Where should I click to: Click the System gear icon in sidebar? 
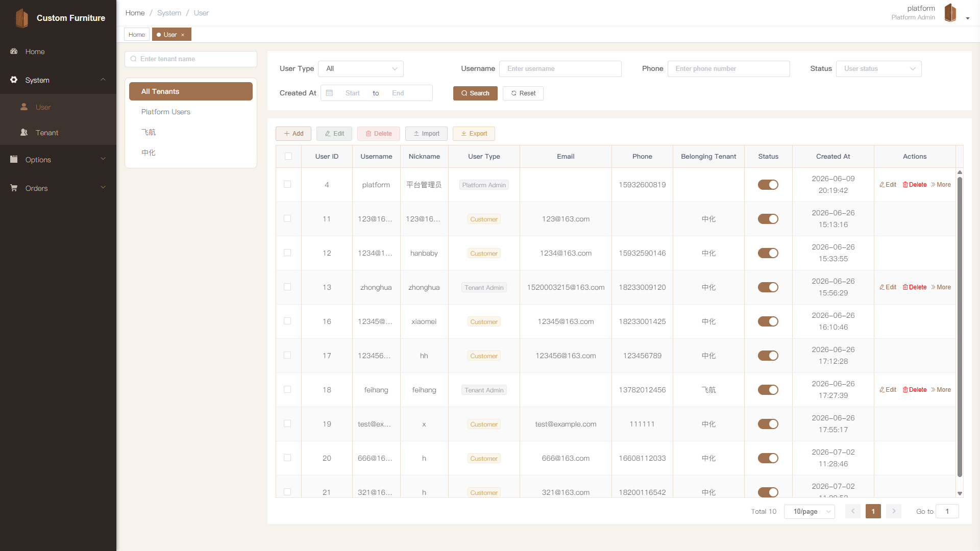coord(14,80)
